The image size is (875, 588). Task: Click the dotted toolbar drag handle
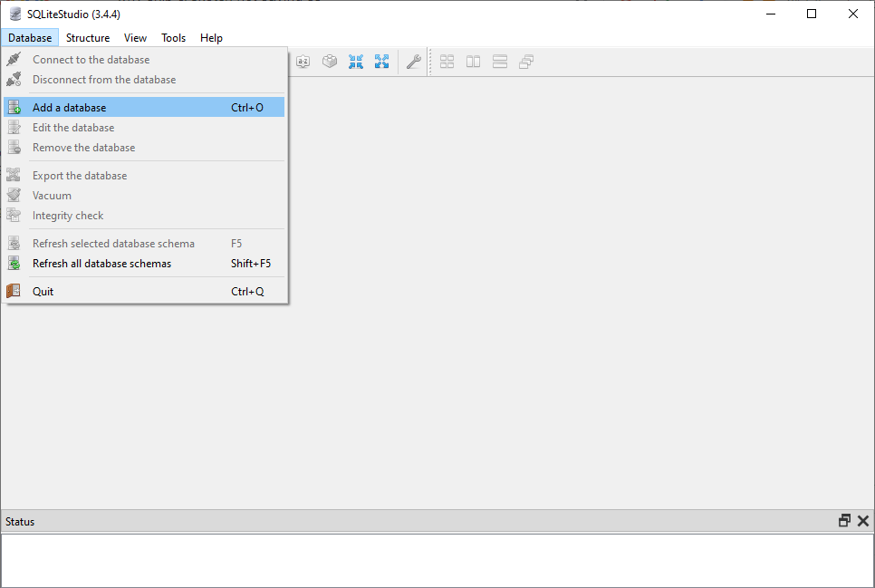pos(429,62)
